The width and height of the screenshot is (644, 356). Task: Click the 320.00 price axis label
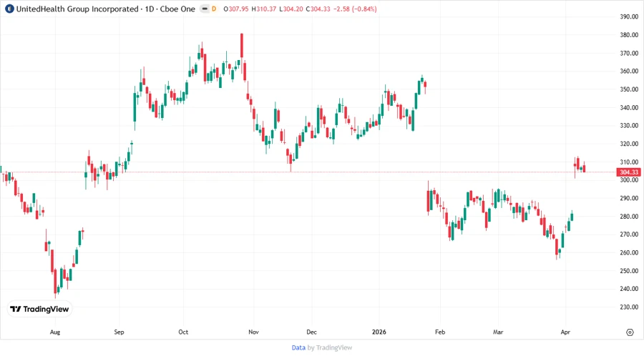(x=629, y=144)
